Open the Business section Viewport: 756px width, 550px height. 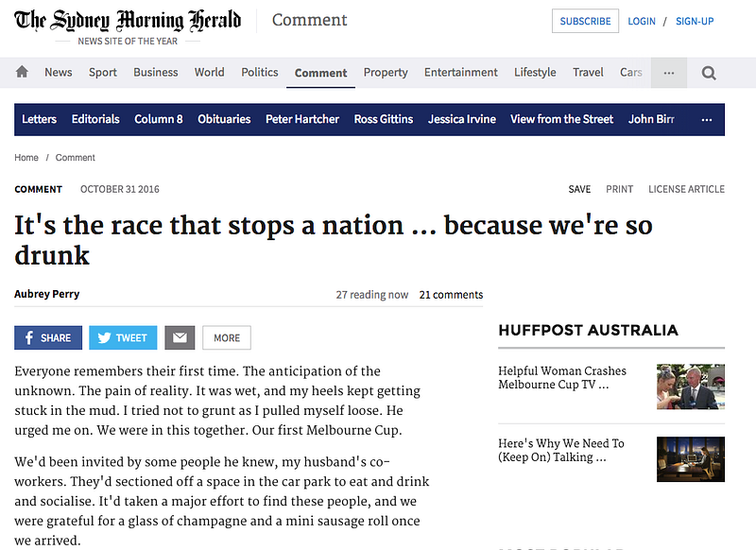(156, 73)
